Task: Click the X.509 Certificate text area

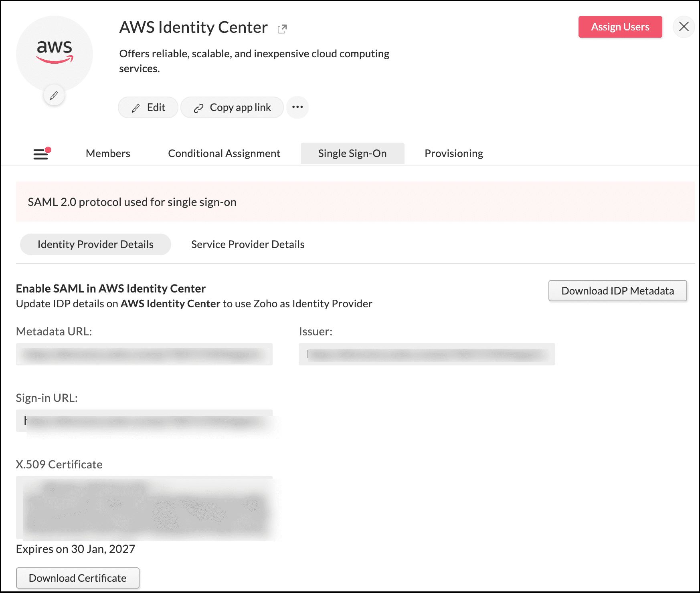Action: [144, 508]
